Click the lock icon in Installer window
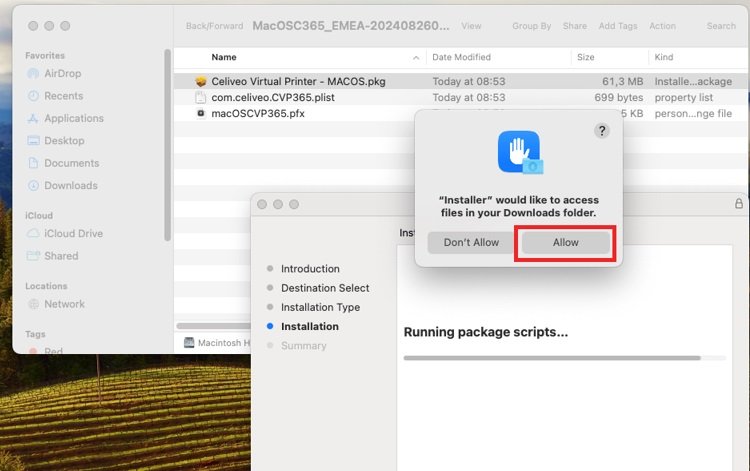Viewport: 750px width, 471px height. point(739,204)
